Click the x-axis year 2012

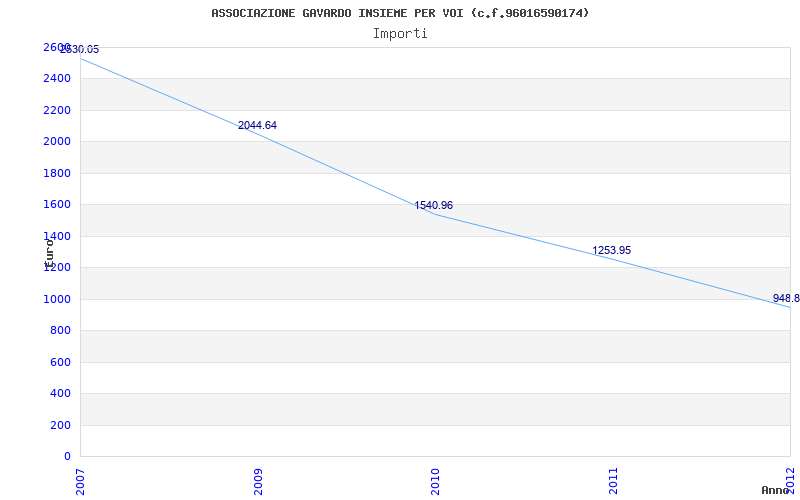click(791, 479)
